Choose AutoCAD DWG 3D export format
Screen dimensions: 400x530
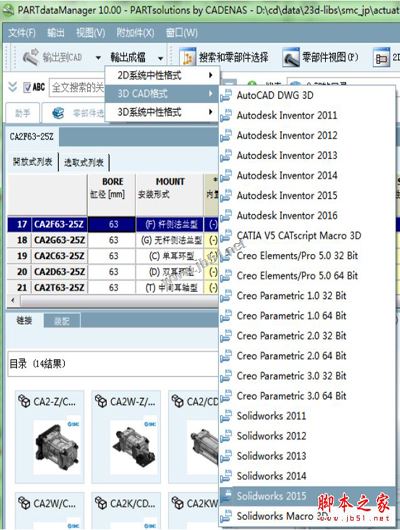(307, 95)
